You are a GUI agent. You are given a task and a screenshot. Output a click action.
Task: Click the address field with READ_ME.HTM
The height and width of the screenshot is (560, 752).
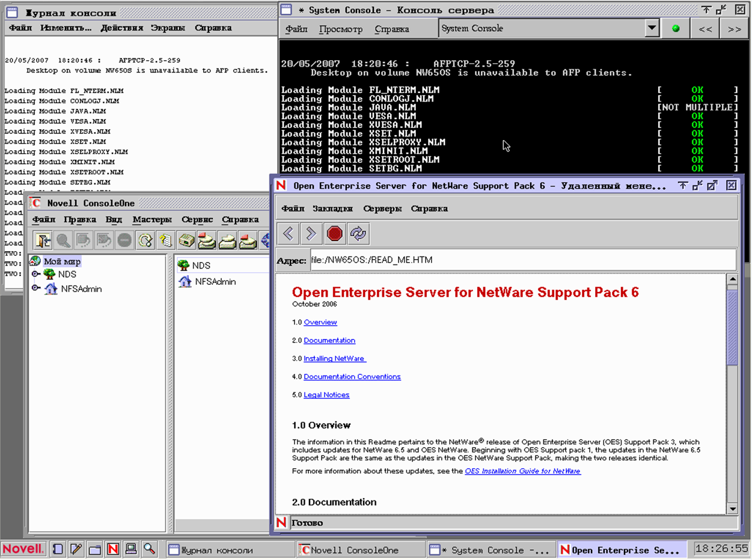523,260
